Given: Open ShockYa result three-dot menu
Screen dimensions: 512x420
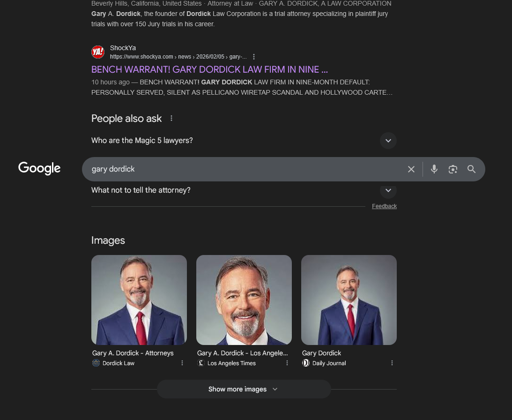Looking at the screenshot, I should point(254,57).
